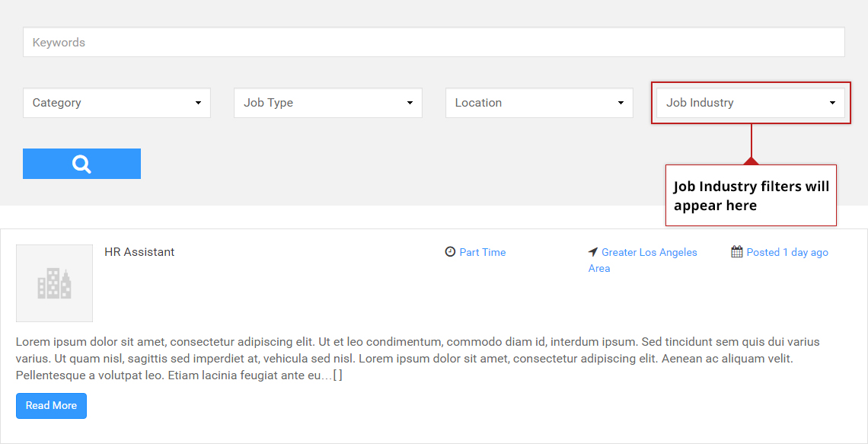
Task: Click the caret arrow on the Job Industry dropdown
Action: (x=832, y=102)
